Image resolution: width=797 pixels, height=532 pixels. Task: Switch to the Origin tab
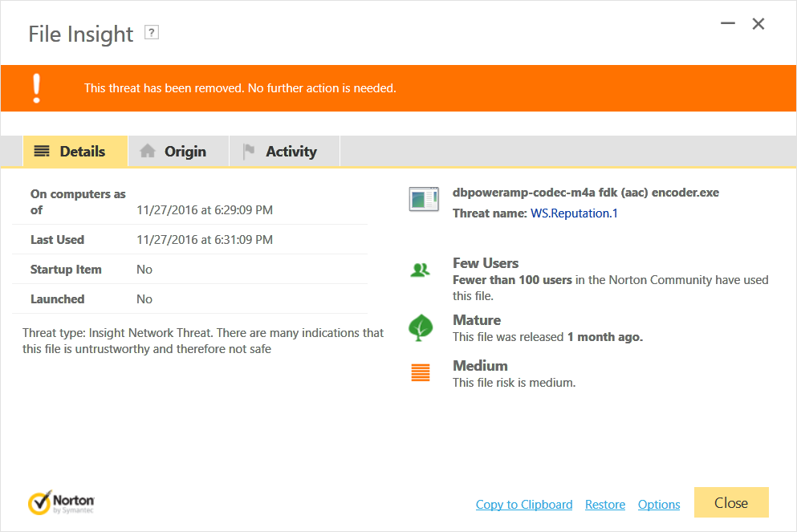(x=178, y=152)
